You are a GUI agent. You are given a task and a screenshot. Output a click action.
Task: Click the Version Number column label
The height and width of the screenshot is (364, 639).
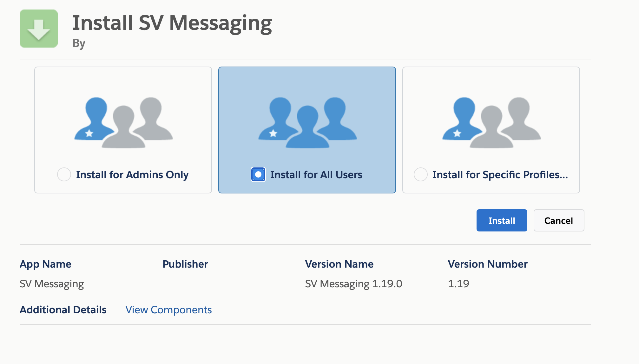pos(488,264)
